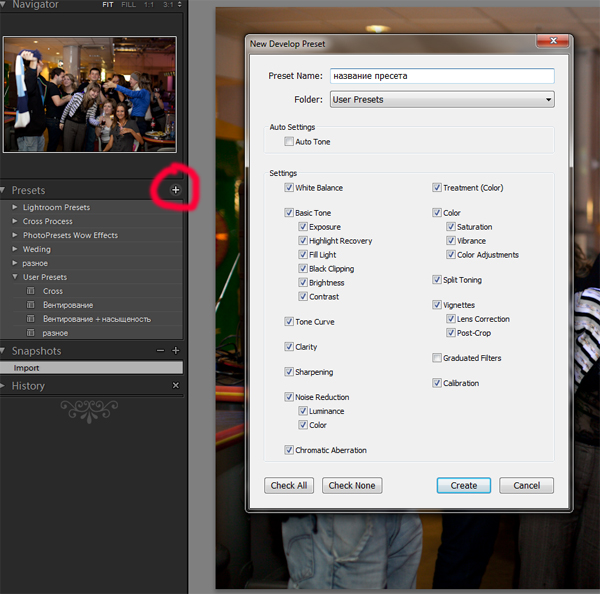
Task: Uncheck White Balance setting
Action: click(289, 188)
